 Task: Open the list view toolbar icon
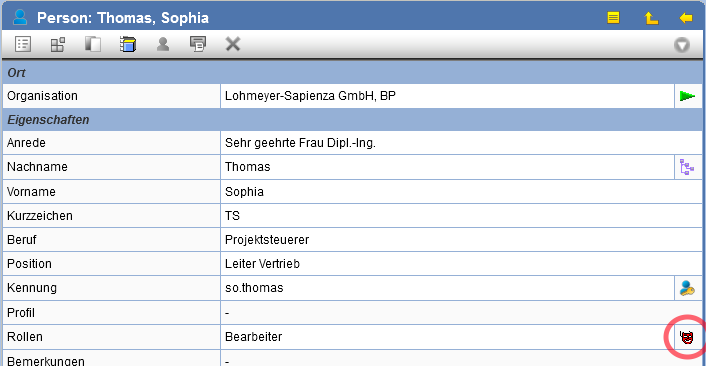pos(23,44)
